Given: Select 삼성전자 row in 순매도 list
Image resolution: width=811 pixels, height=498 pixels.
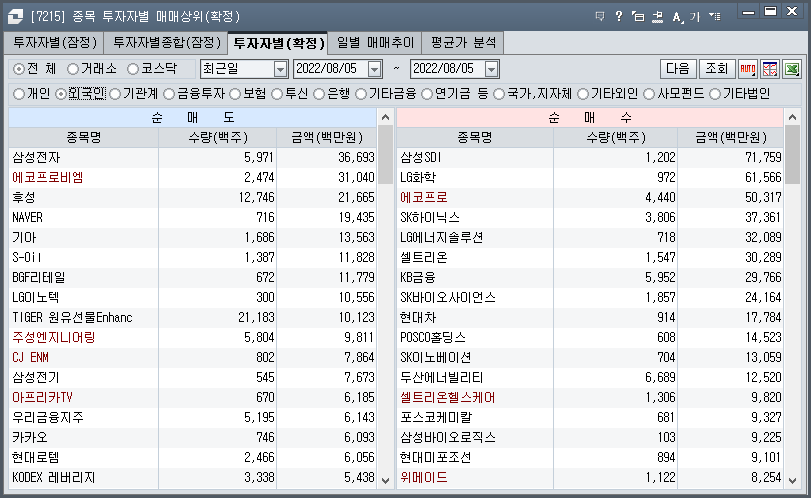Looking at the screenshot, I should click(192, 157).
